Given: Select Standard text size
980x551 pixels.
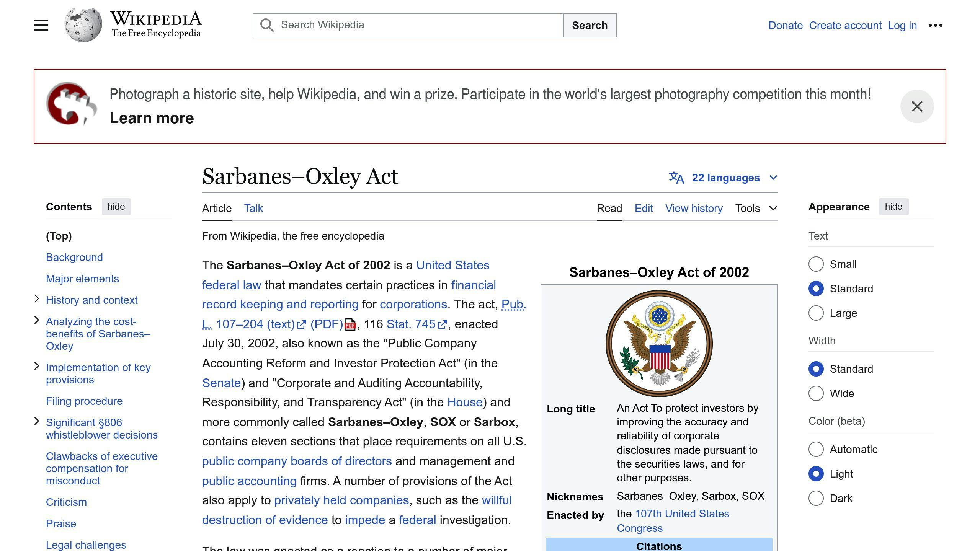Looking at the screenshot, I should pyautogui.click(x=816, y=289).
